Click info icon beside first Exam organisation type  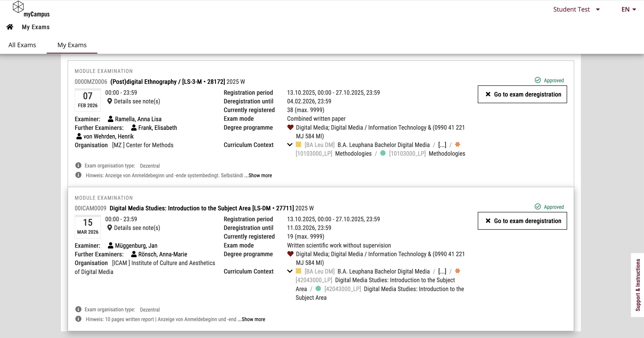coord(78,165)
